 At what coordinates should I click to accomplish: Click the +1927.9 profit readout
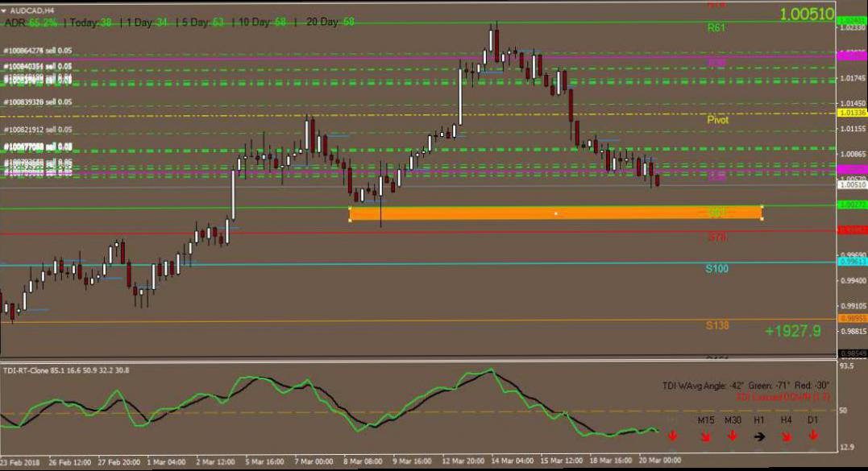pos(793,331)
